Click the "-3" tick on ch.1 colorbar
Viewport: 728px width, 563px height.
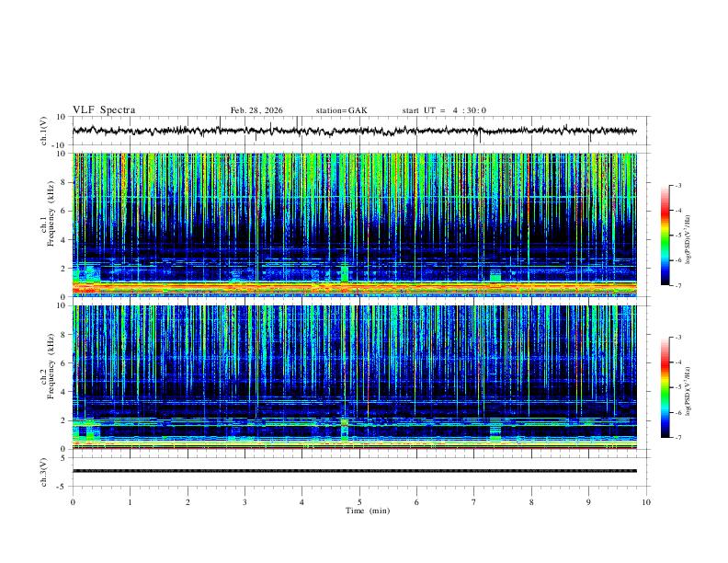click(678, 185)
